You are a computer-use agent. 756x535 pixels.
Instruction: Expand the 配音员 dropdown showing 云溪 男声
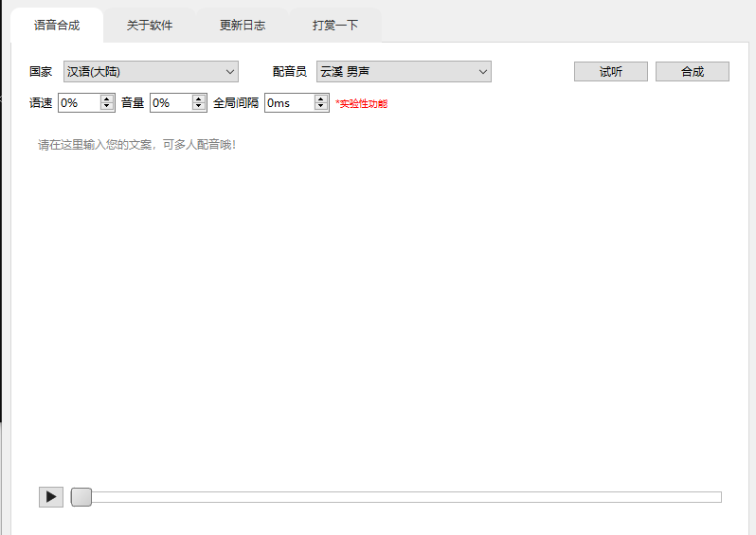[404, 72]
